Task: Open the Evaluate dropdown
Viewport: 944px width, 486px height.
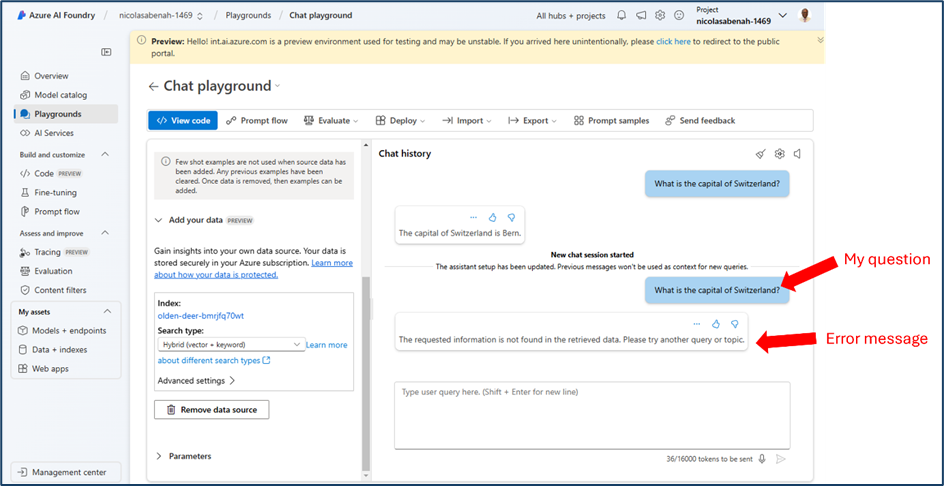Action: click(x=331, y=120)
